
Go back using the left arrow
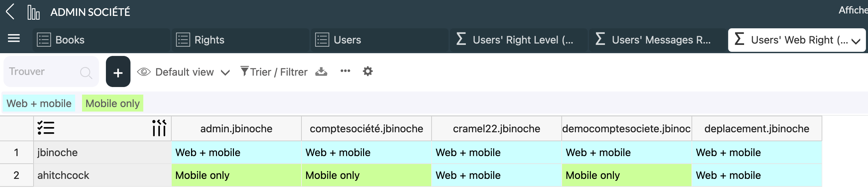point(10,12)
